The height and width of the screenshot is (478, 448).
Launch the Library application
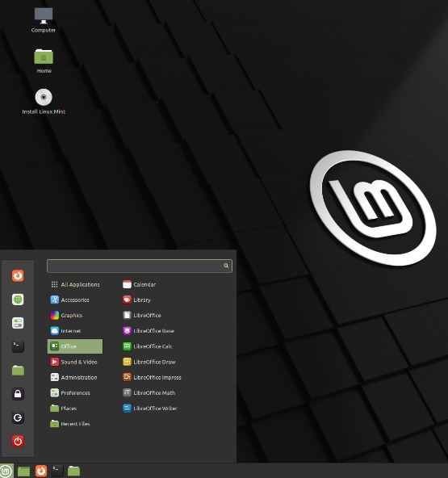(136, 300)
